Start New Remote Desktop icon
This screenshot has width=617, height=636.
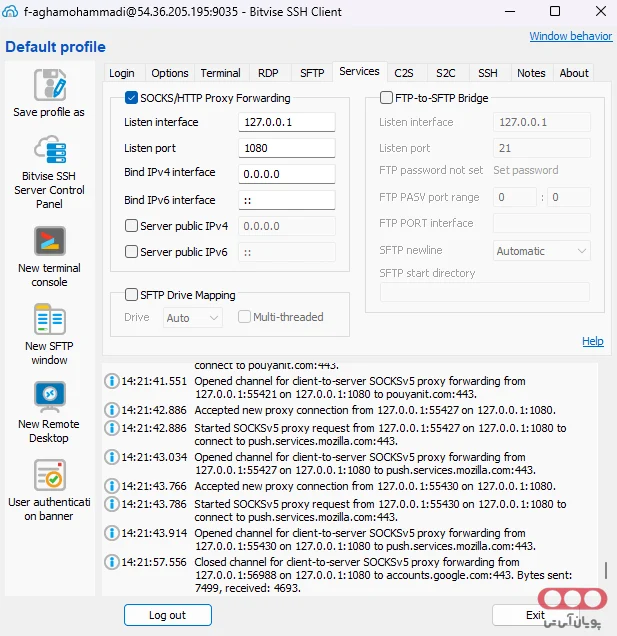coord(49,397)
